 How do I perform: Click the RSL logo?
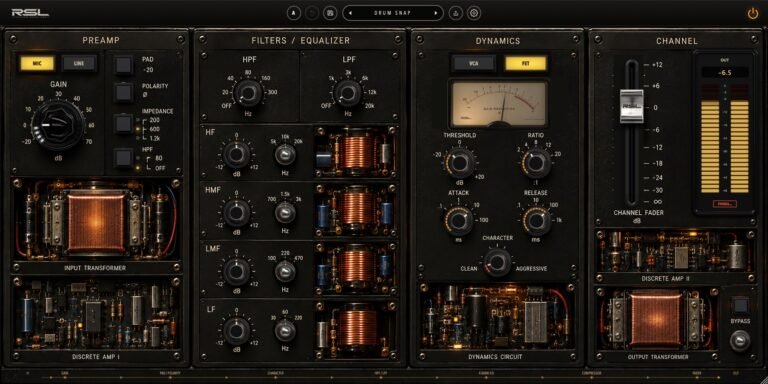coord(30,13)
